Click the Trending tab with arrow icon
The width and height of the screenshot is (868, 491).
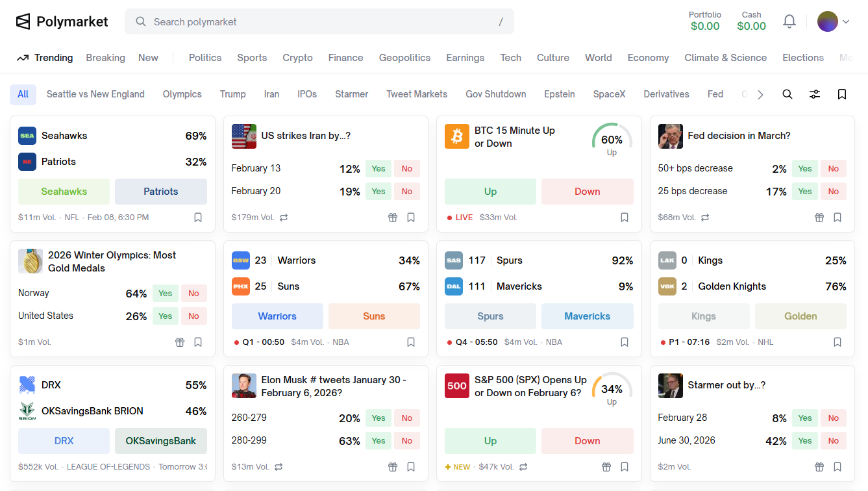pyautogui.click(x=45, y=58)
